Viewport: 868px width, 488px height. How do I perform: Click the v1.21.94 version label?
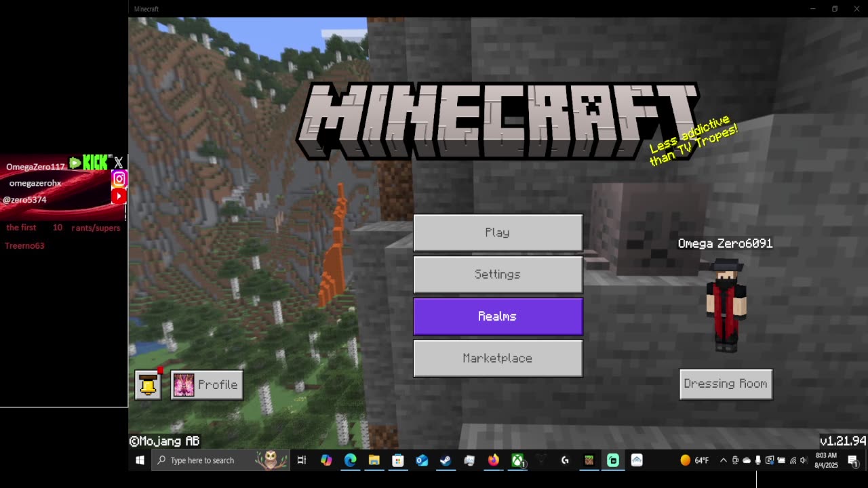[842, 441]
